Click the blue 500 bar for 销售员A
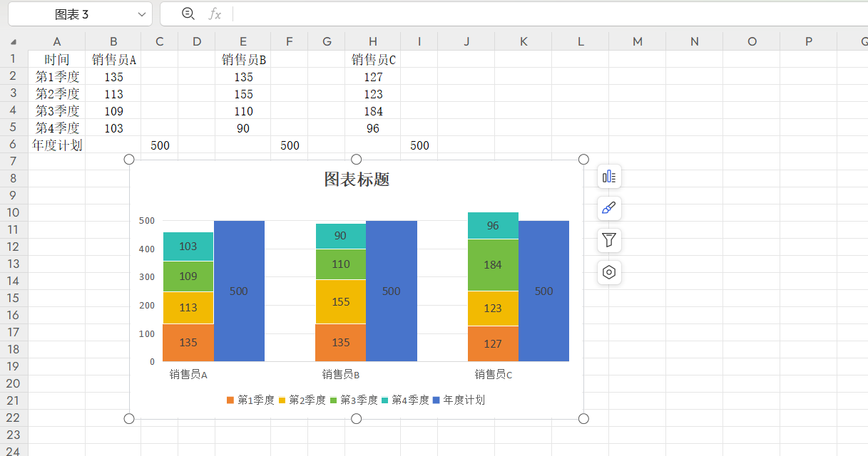This screenshot has width=868, height=456. [x=239, y=291]
